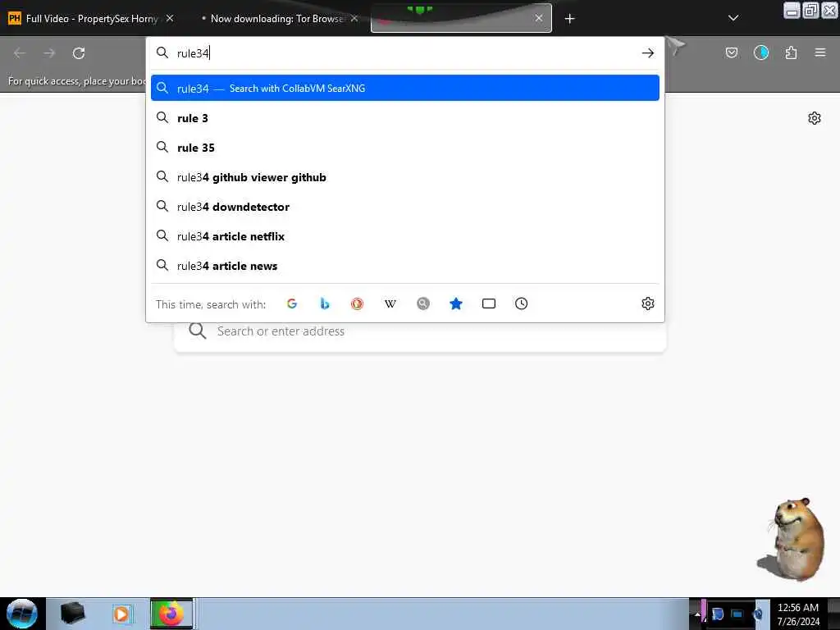Switch to the Full Video tab

point(91,18)
